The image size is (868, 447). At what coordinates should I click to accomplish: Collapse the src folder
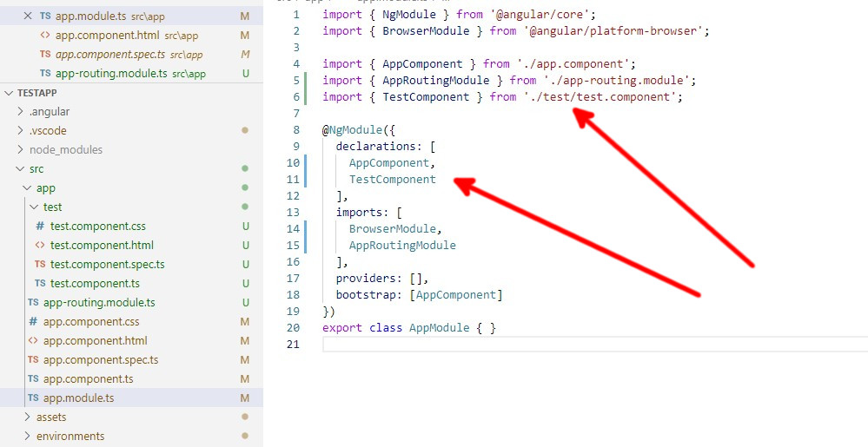click(22, 169)
